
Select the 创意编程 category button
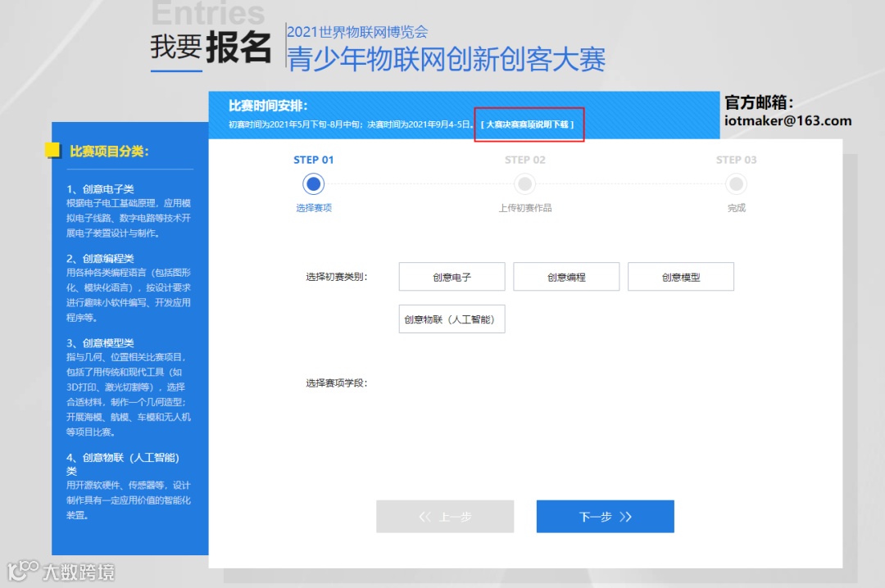pos(566,277)
